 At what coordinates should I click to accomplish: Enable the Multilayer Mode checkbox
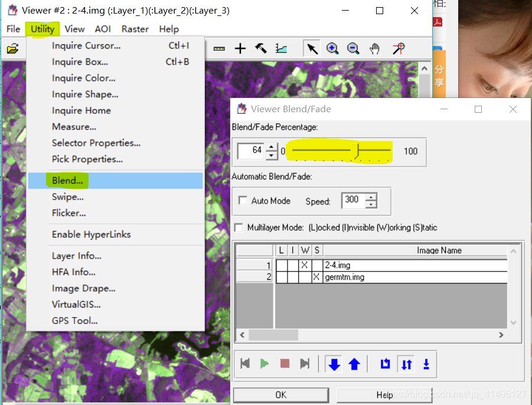tap(239, 227)
